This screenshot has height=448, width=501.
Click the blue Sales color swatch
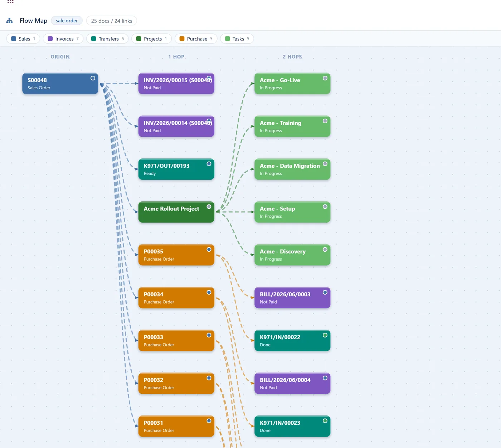14,39
